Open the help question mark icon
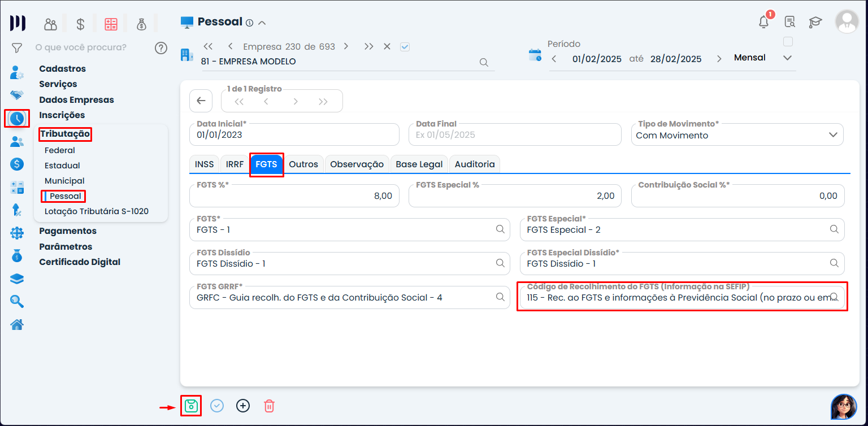Image resolution: width=868 pixels, height=426 pixels. pos(161,47)
